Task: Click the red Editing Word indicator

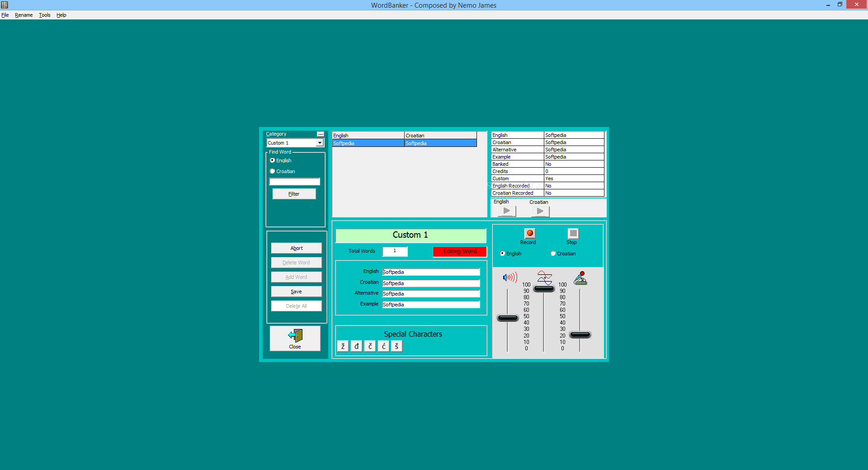Action: (x=460, y=251)
